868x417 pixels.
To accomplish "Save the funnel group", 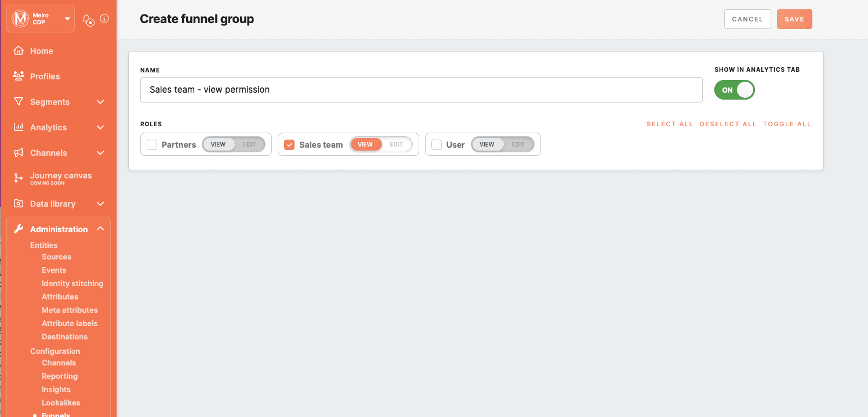I will pos(794,19).
